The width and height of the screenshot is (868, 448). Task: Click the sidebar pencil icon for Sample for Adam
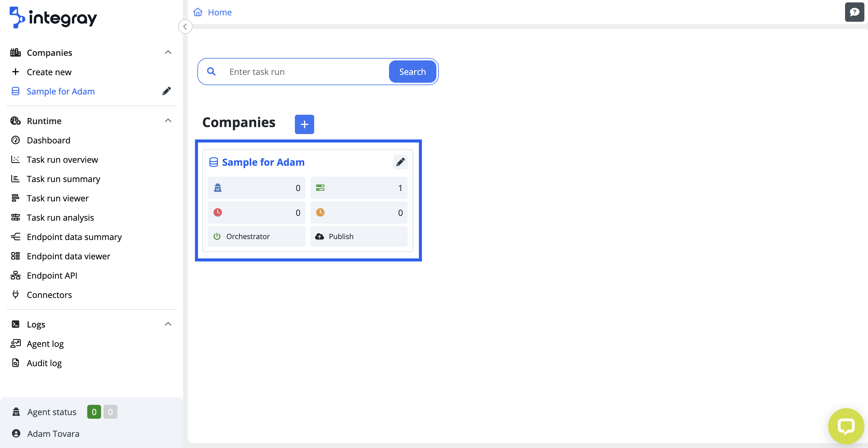click(167, 91)
